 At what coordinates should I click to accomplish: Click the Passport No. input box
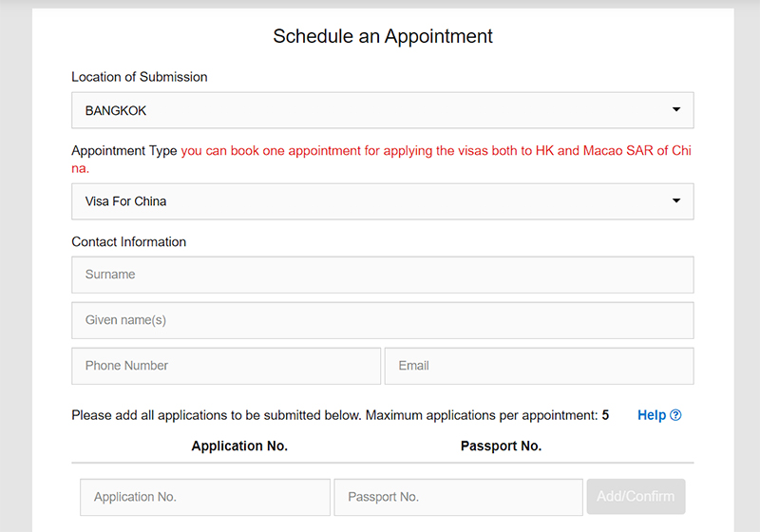(x=458, y=497)
